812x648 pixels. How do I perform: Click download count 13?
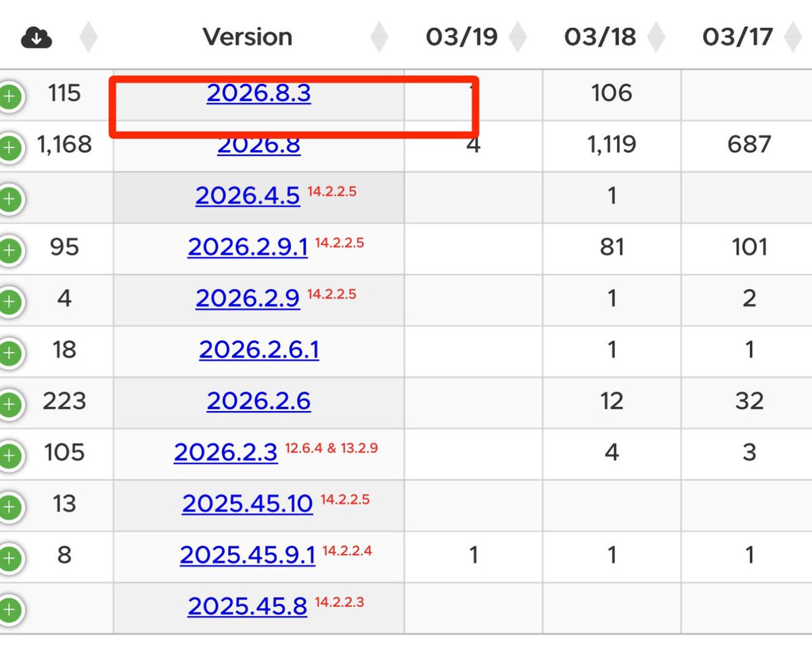pos(64,505)
